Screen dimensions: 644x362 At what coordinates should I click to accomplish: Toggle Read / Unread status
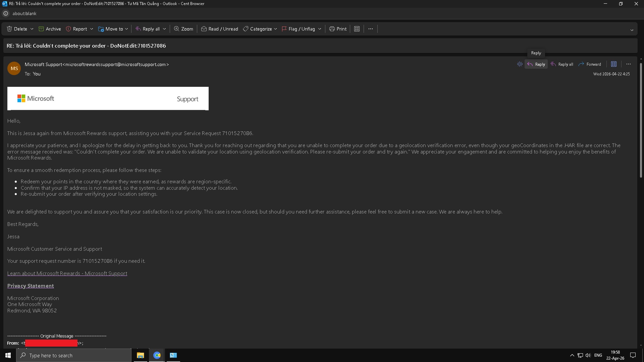[220, 29]
